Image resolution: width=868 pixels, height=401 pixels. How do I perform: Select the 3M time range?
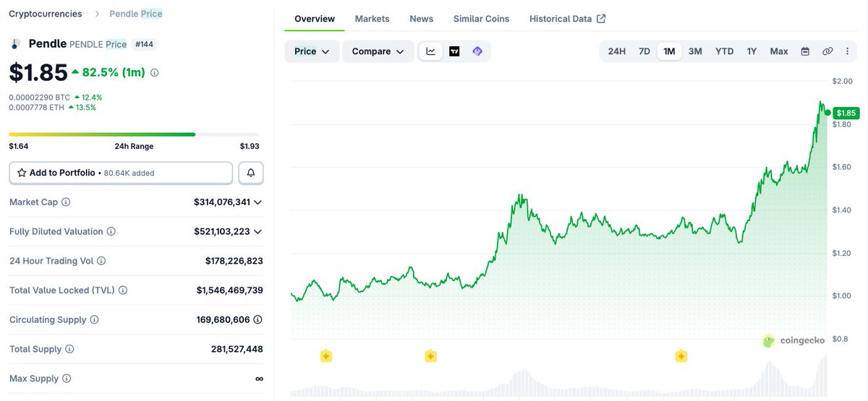point(695,51)
